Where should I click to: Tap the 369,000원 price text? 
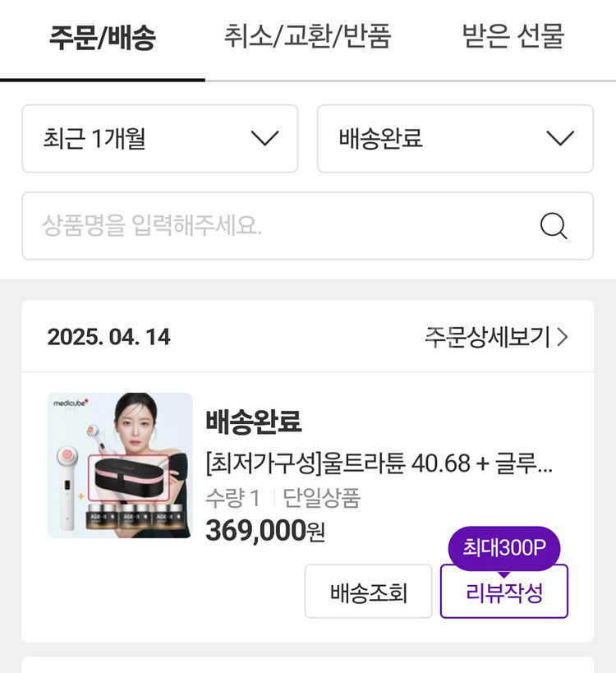coord(265,531)
